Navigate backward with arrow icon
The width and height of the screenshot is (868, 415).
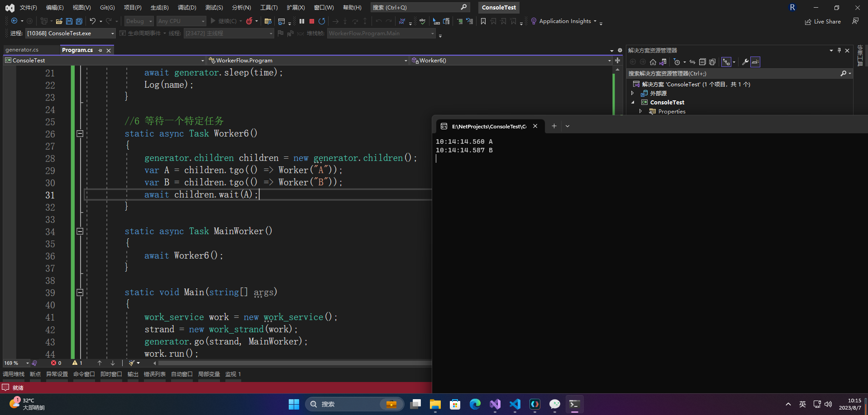tap(14, 21)
